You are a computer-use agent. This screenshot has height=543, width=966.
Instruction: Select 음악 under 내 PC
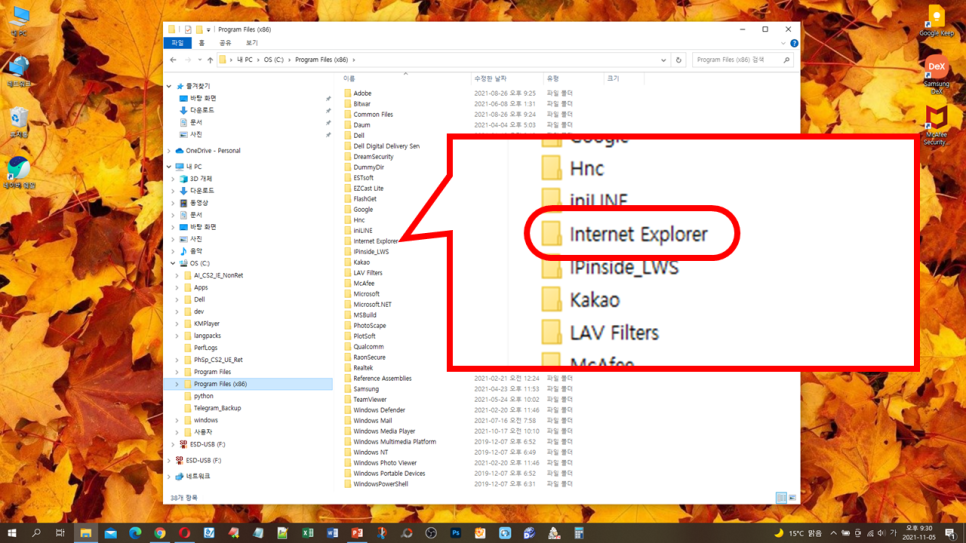tap(196, 251)
